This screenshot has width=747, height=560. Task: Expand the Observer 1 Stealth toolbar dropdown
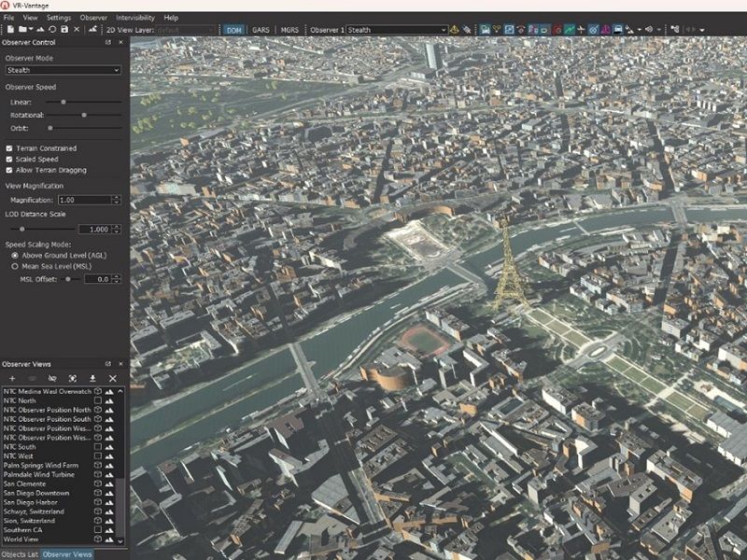pyautogui.click(x=397, y=30)
